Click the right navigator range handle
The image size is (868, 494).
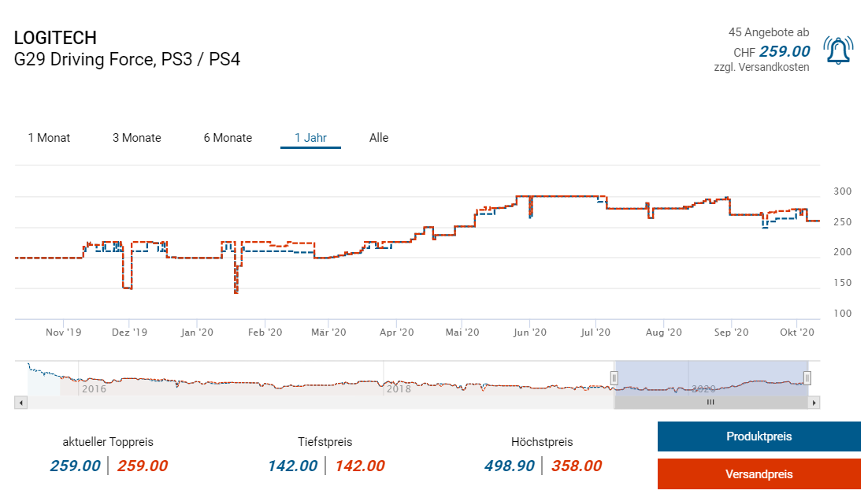click(807, 378)
